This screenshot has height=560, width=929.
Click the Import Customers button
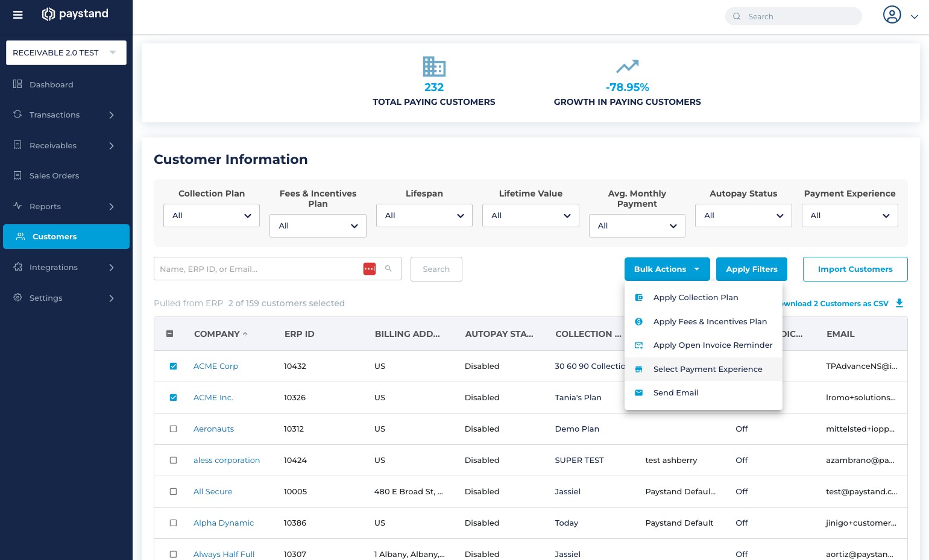point(855,269)
